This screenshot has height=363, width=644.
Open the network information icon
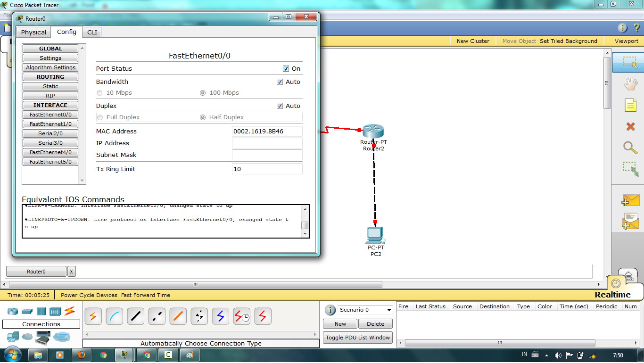[x=623, y=28]
